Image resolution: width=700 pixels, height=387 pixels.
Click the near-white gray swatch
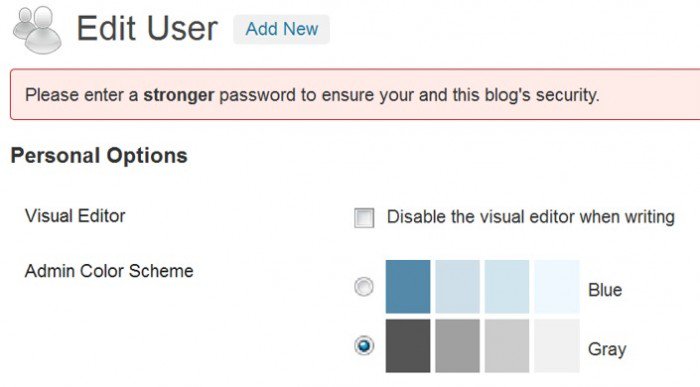pyautogui.click(x=557, y=345)
